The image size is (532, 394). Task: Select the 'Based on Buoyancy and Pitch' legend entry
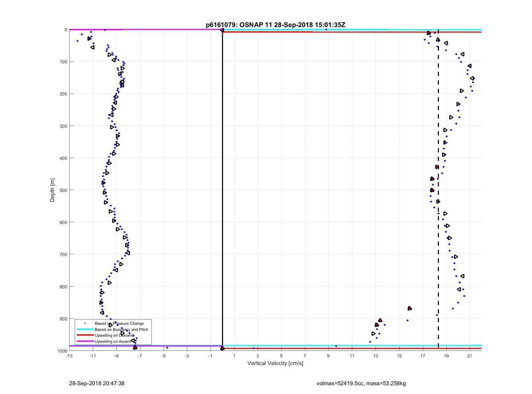[121, 329]
